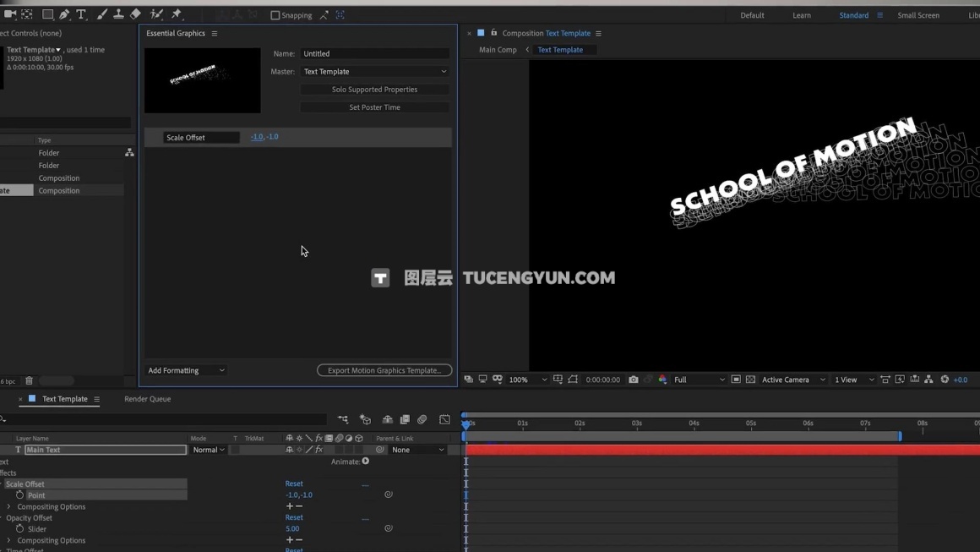Click the template Name field Untitled
Viewport: 980px width, 552px height.
[x=375, y=54]
